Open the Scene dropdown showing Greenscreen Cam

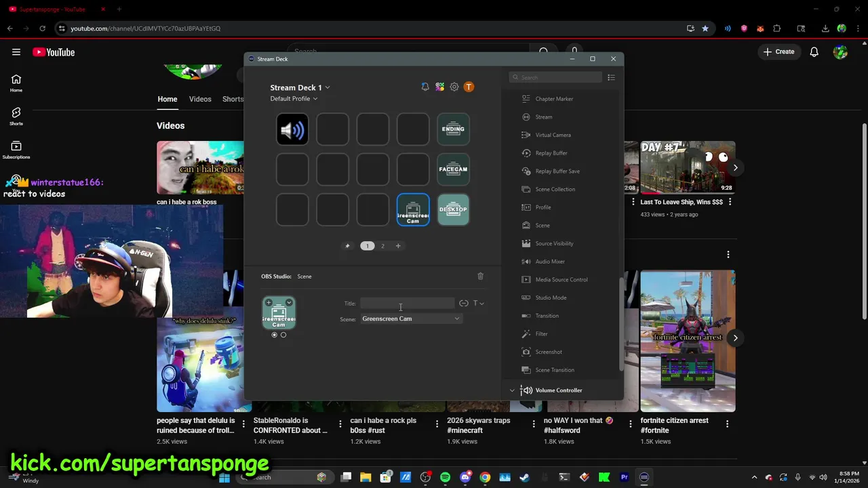tap(411, 319)
